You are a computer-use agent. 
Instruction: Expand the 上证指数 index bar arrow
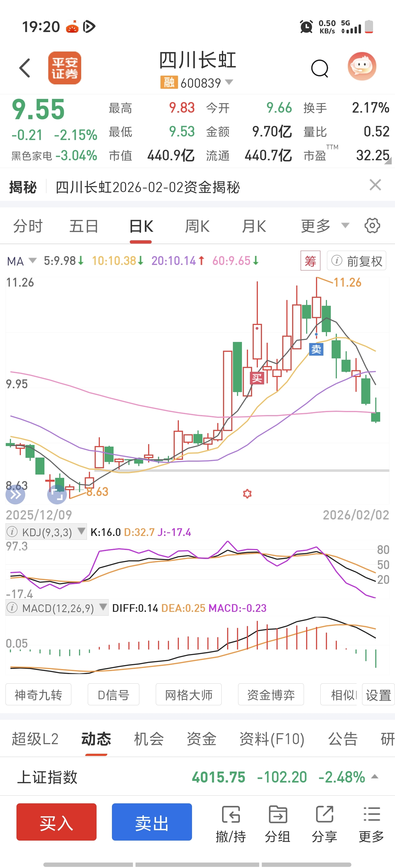[374, 777]
